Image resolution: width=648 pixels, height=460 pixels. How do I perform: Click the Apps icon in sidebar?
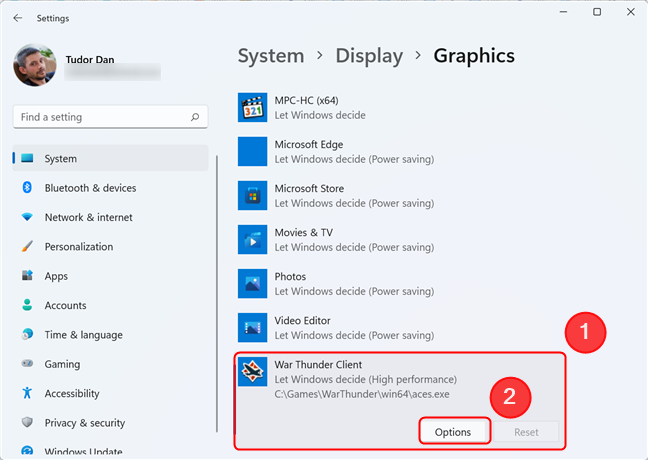coord(27,275)
